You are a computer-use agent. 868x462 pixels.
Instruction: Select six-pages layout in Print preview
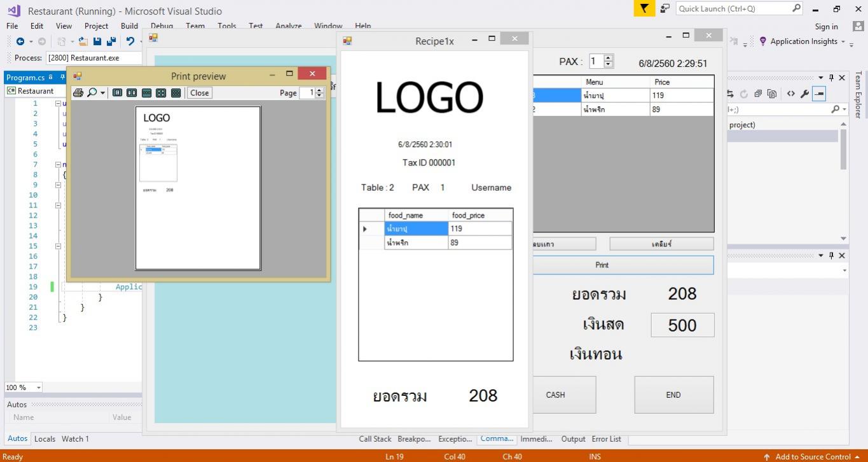(176, 93)
